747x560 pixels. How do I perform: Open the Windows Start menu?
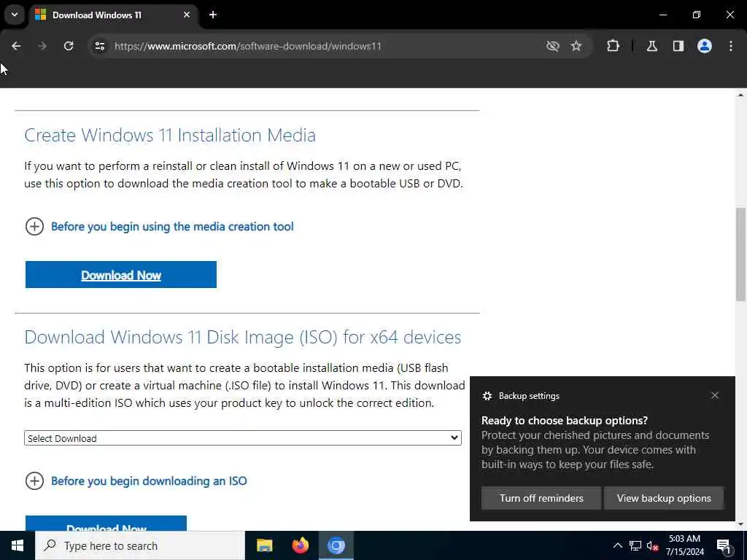click(x=18, y=545)
